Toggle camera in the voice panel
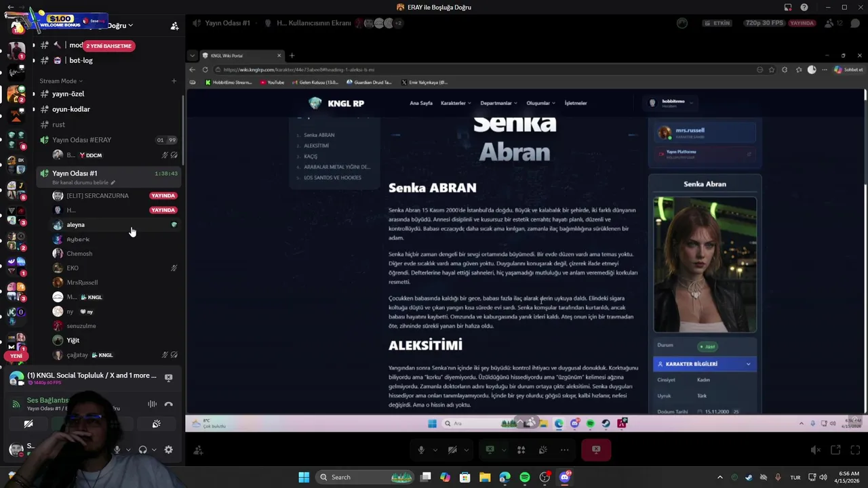Screen dimensions: 868x488 pos(28,424)
